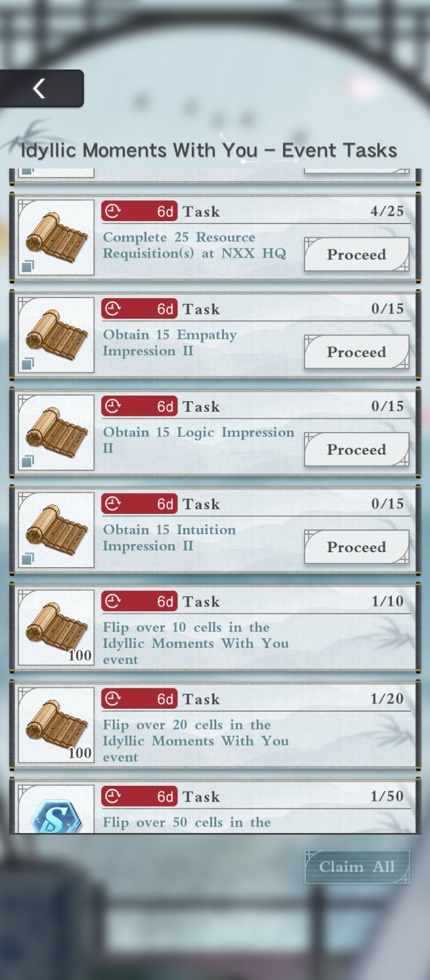The image size is (430, 980).
Task: Proceed with Obtain 15 Intuition Impression II
Action: coord(357,547)
